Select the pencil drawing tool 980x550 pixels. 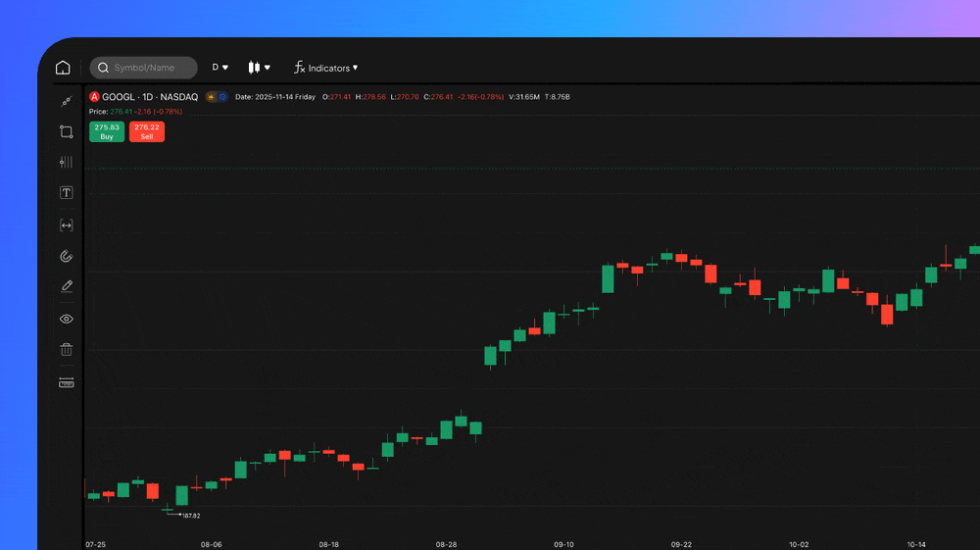click(x=67, y=286)
